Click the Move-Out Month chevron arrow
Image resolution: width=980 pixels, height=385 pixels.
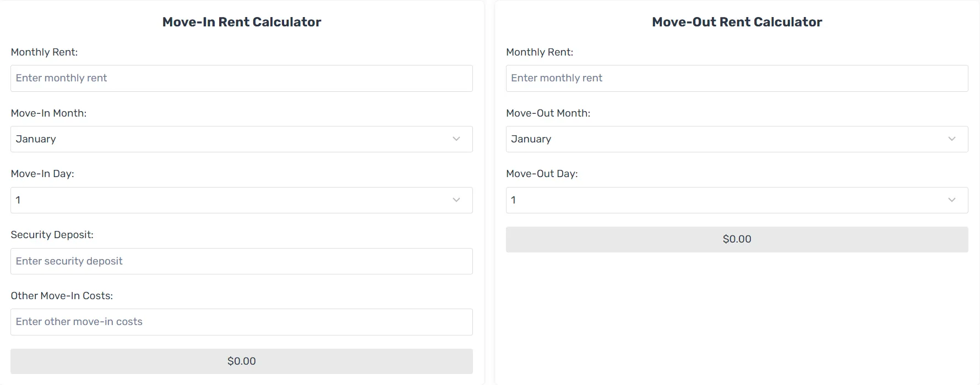[x=952, y=139]
